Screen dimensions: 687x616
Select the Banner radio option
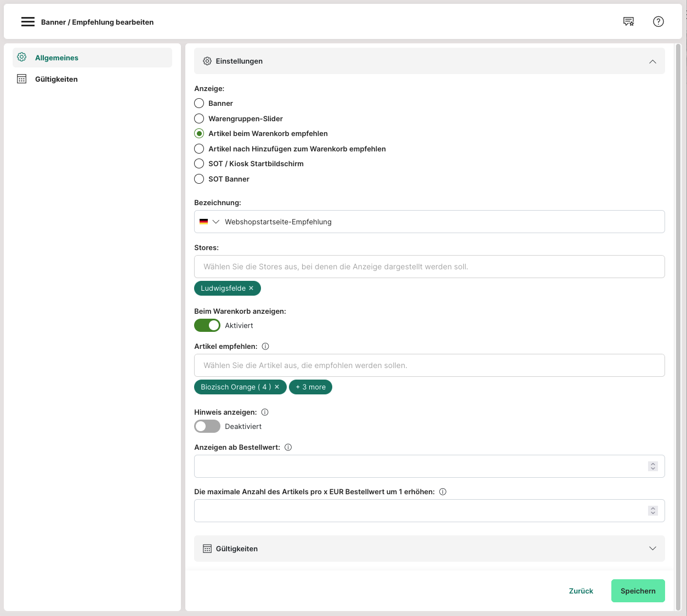199,103
